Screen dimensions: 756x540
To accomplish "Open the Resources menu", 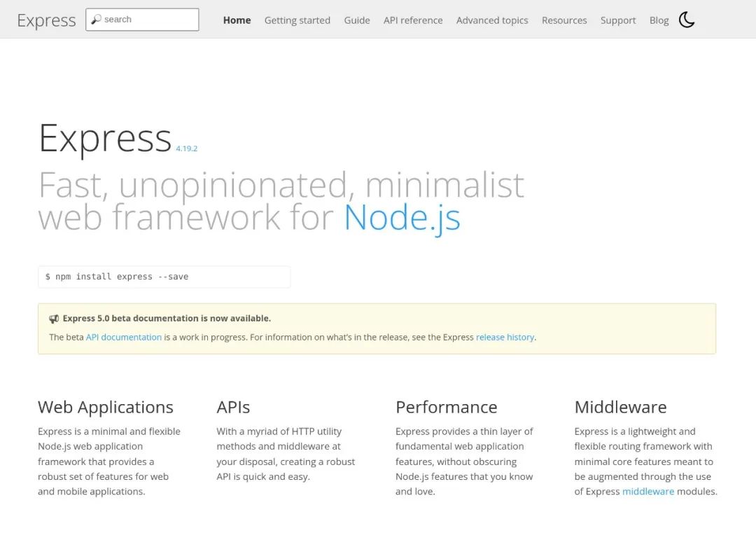I will point(564,20).
